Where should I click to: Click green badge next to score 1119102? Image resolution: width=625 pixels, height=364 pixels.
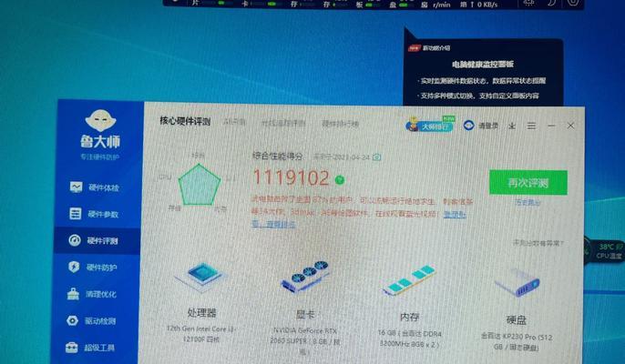pyautogui.click(x=340, y=179)
